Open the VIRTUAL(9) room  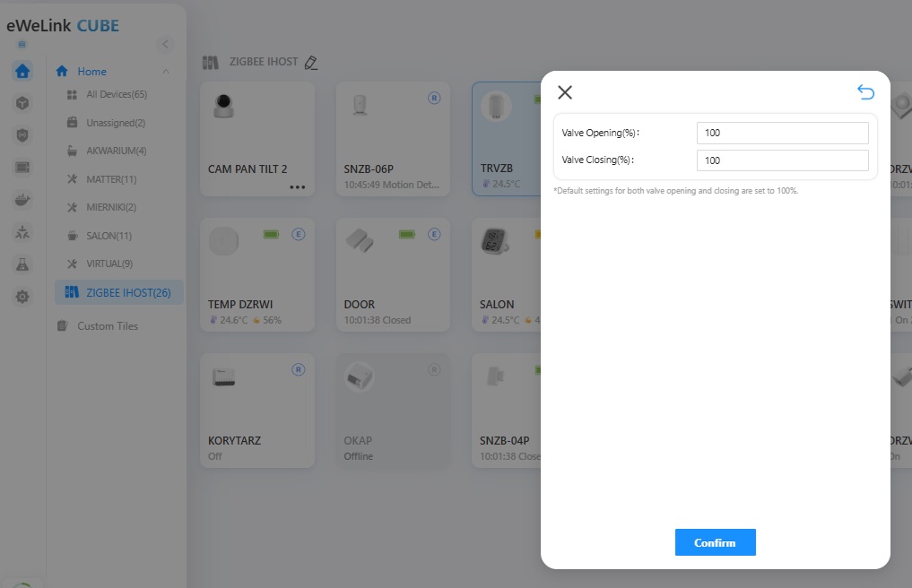click(x=109, y=264)
